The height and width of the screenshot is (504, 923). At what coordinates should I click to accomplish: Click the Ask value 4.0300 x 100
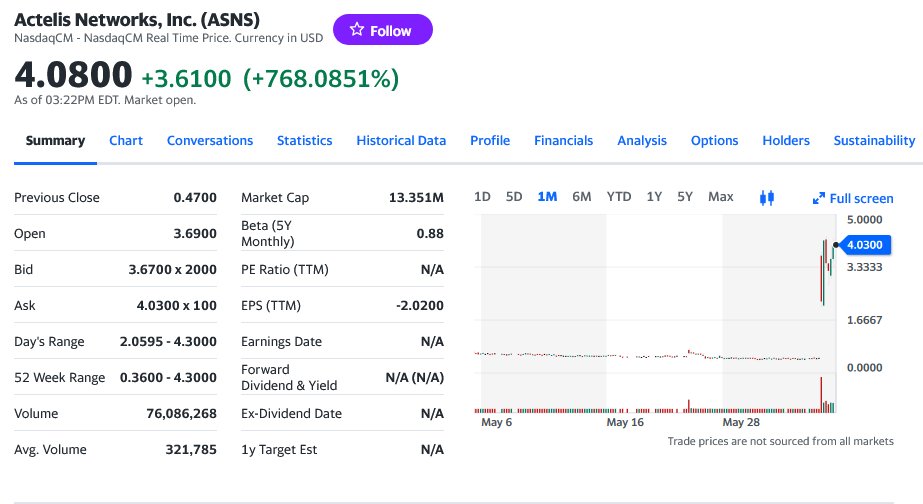tap(177, 306)
